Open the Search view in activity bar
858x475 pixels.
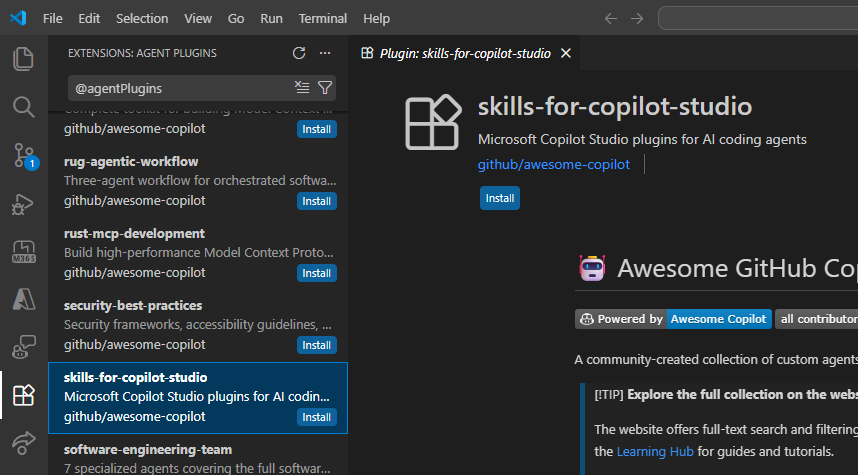point(24,107)
